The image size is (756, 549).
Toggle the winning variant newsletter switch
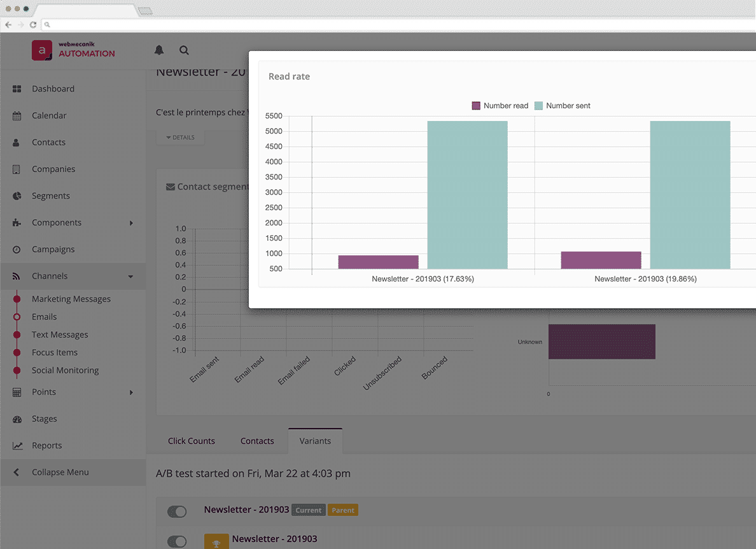click(x=177, y=541)
